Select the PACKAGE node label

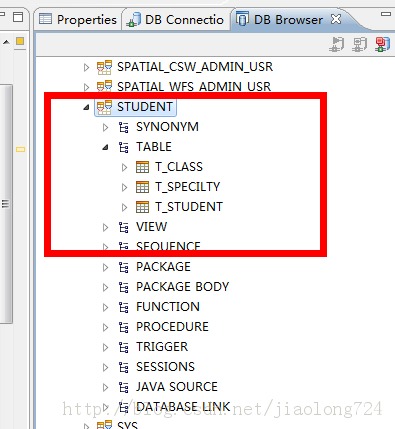163,267
